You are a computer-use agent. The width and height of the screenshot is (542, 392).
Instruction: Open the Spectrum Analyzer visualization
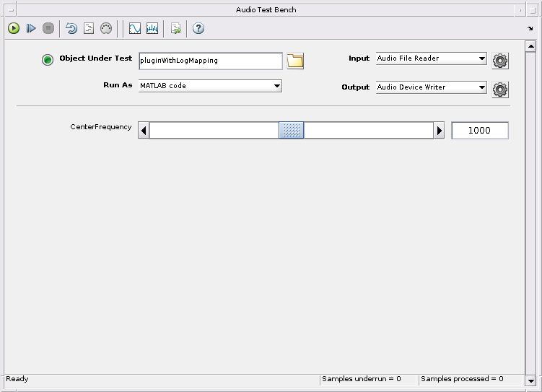click(152, 28)
